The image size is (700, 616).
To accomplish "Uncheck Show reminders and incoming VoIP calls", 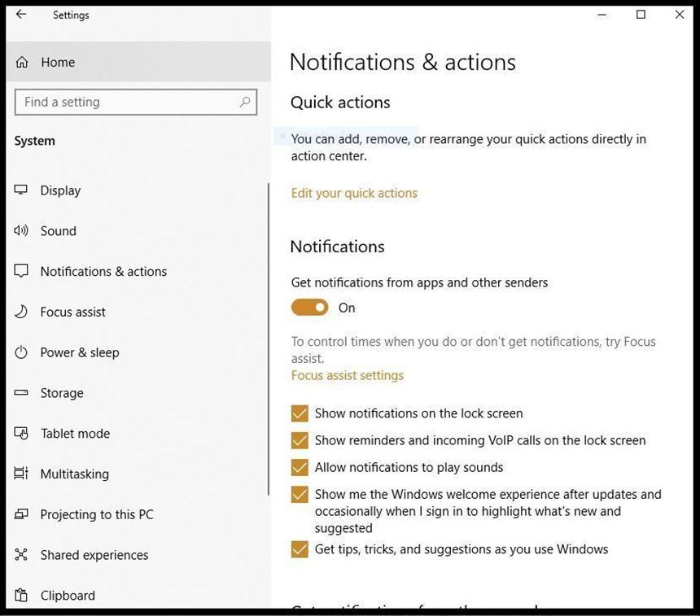I will [x=300, y=440].
